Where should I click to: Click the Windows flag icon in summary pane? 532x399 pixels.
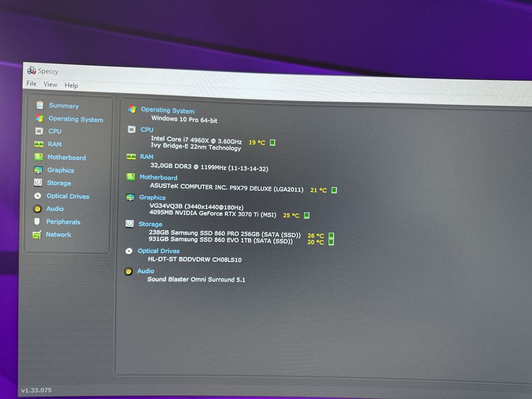[132, 109]
